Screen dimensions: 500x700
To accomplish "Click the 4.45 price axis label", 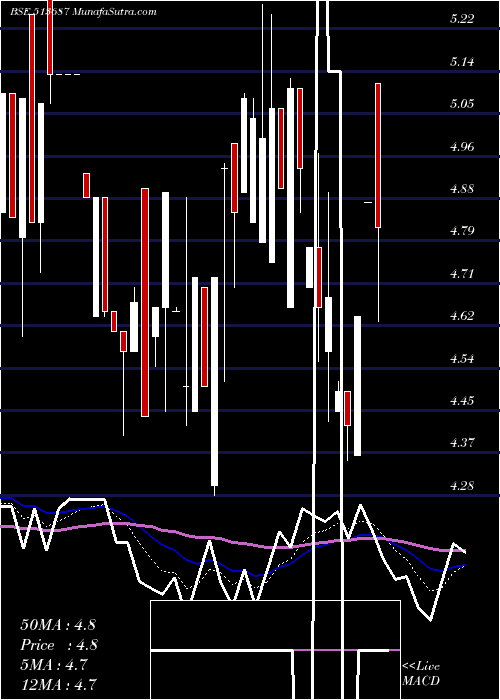I will click(x=462, y=400).
